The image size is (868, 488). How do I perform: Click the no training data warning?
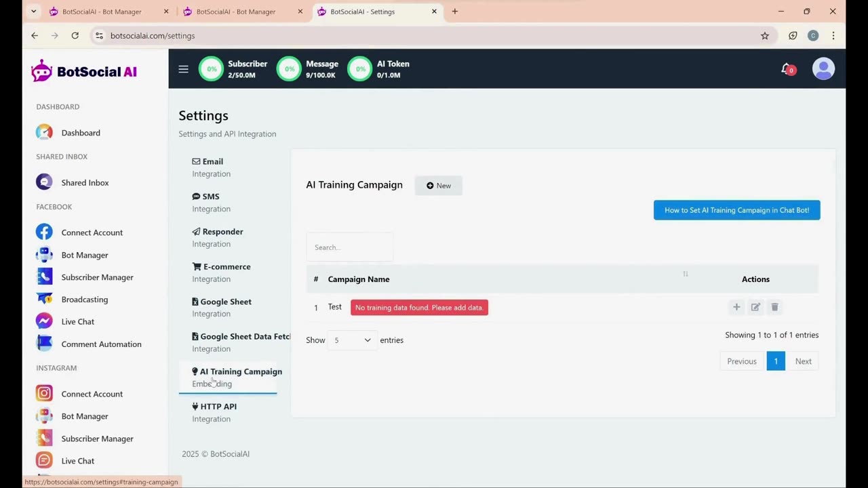419,308
